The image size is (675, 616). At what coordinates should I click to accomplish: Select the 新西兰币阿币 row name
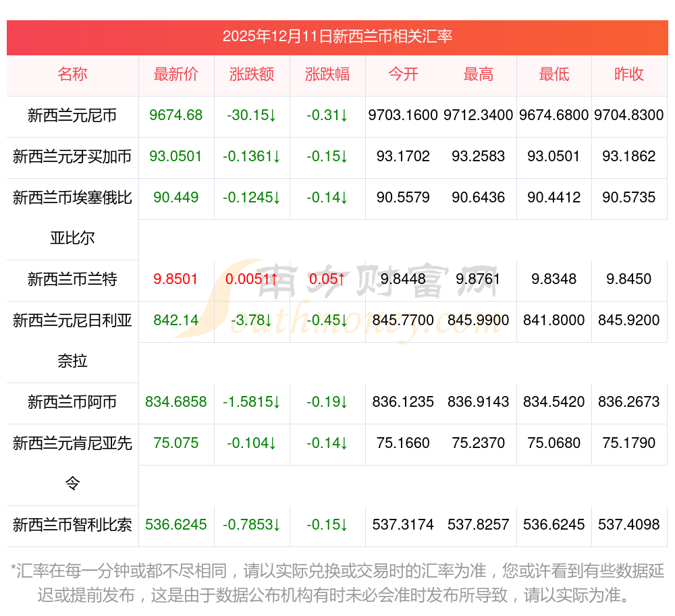72,402
